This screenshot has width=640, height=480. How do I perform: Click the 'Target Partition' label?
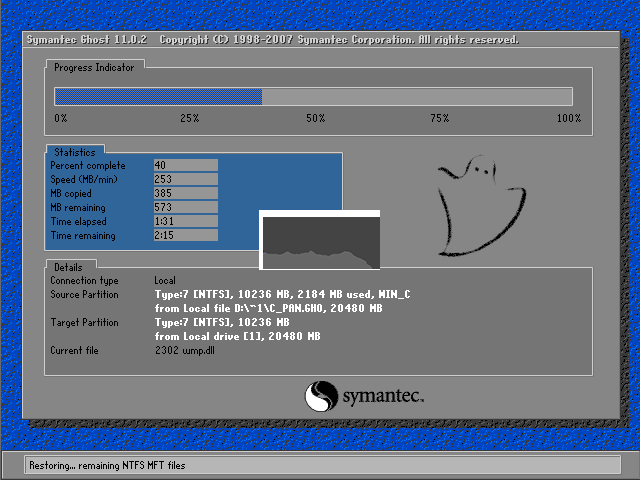[84, 322]
